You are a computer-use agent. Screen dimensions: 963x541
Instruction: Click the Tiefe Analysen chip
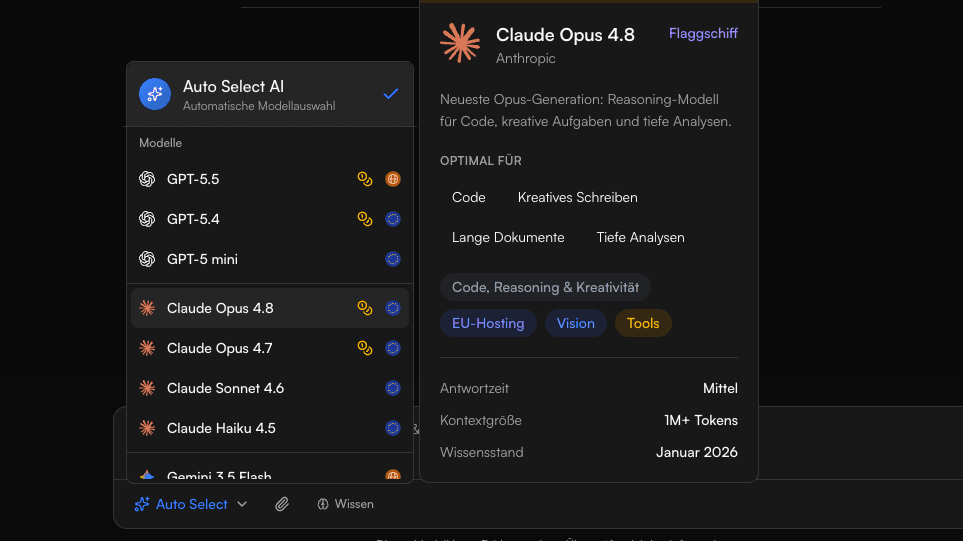click(x=641, y=237)
